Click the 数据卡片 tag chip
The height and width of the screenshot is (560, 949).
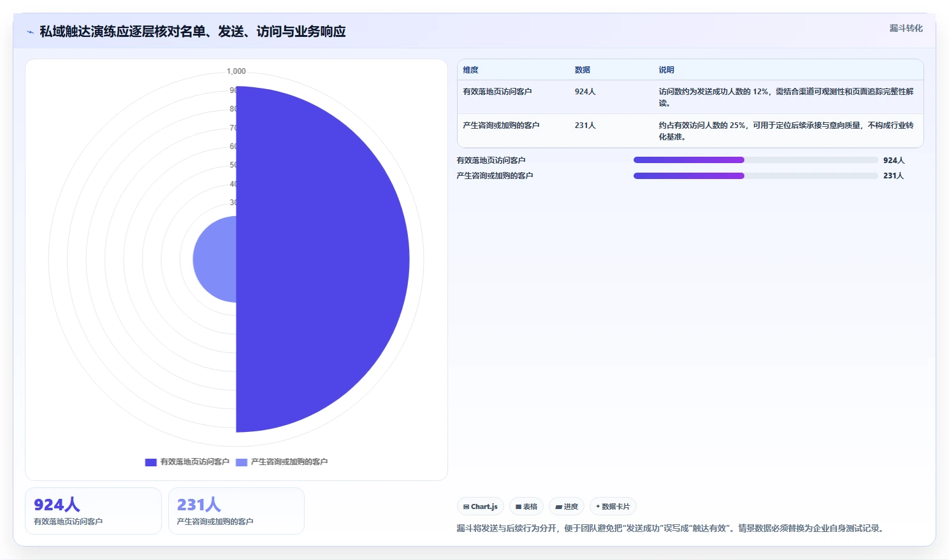pyautogui.click(x=612, y=506)
